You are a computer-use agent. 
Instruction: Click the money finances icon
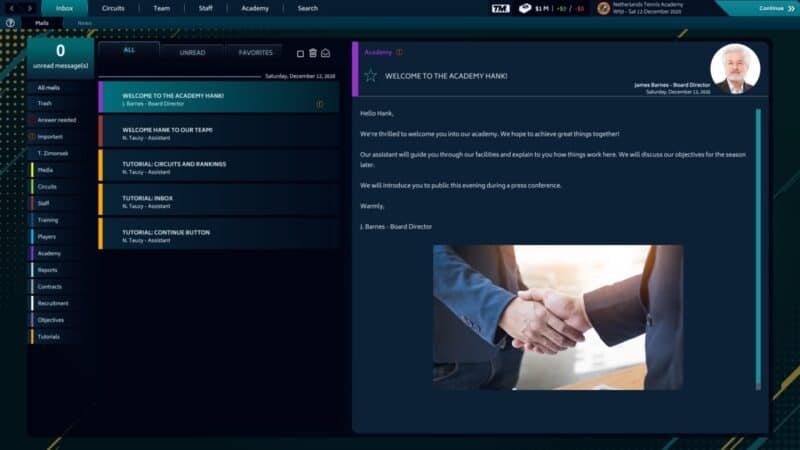point(525,8)
